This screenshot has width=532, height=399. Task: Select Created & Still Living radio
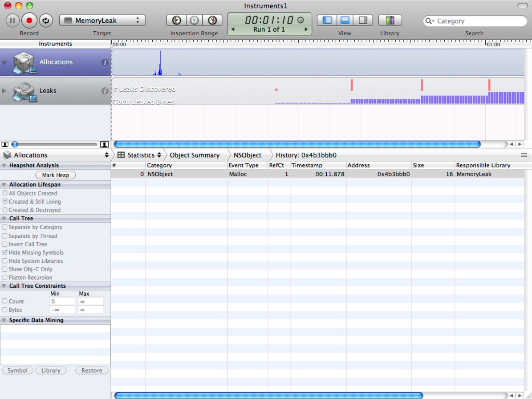tap(5, 201)
